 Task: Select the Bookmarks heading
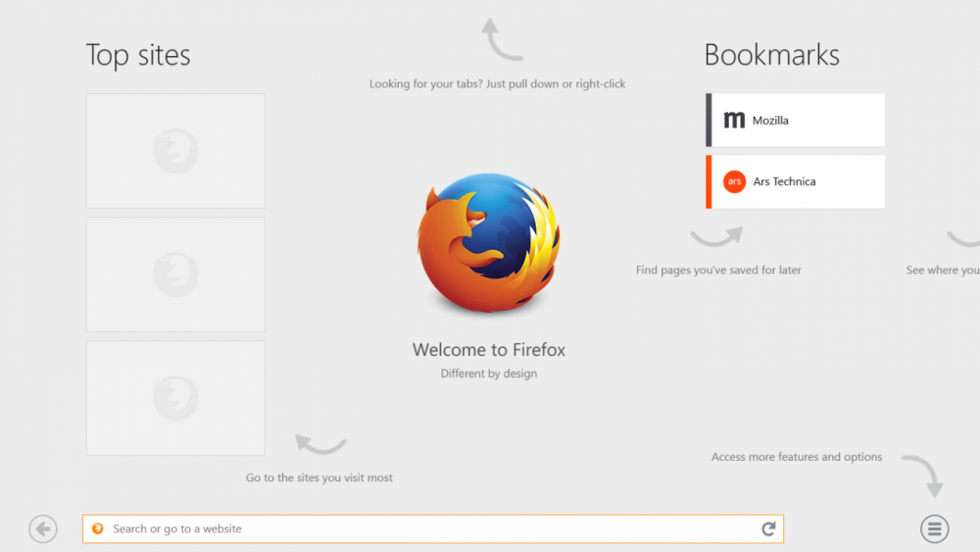[771, 55]
